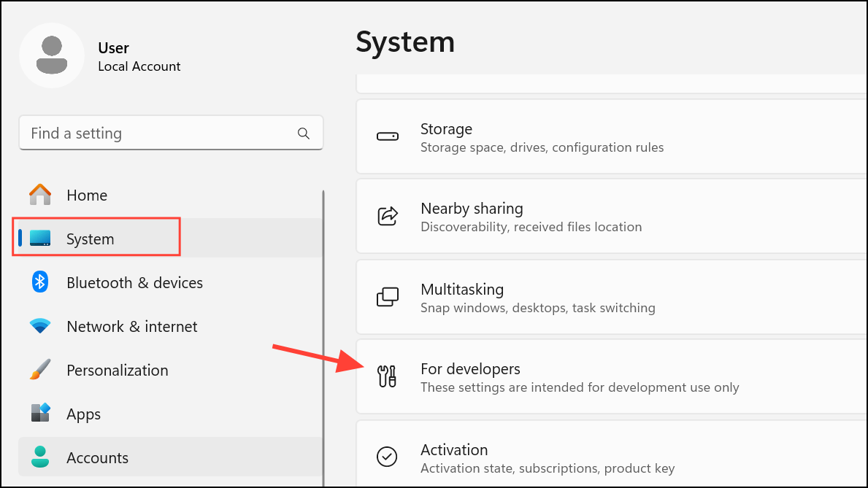
Task: Open the Accounts settings category
Action: (97, 458)
